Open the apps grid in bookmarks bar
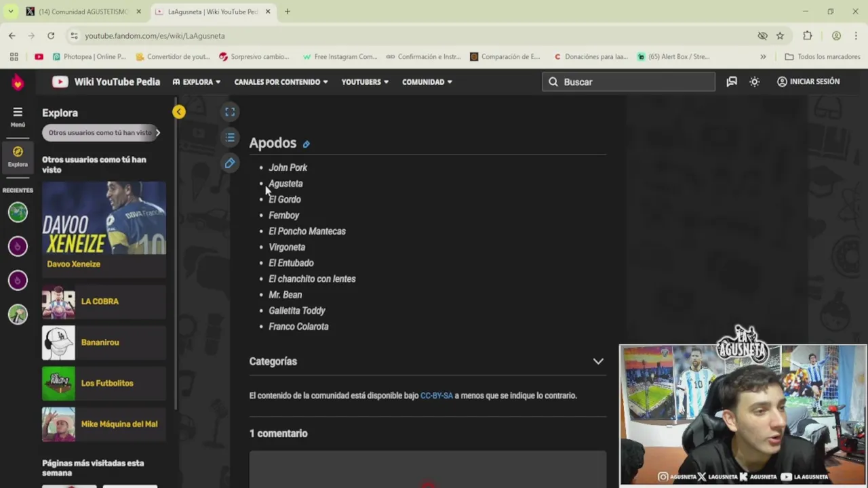 tap(14, 57)
